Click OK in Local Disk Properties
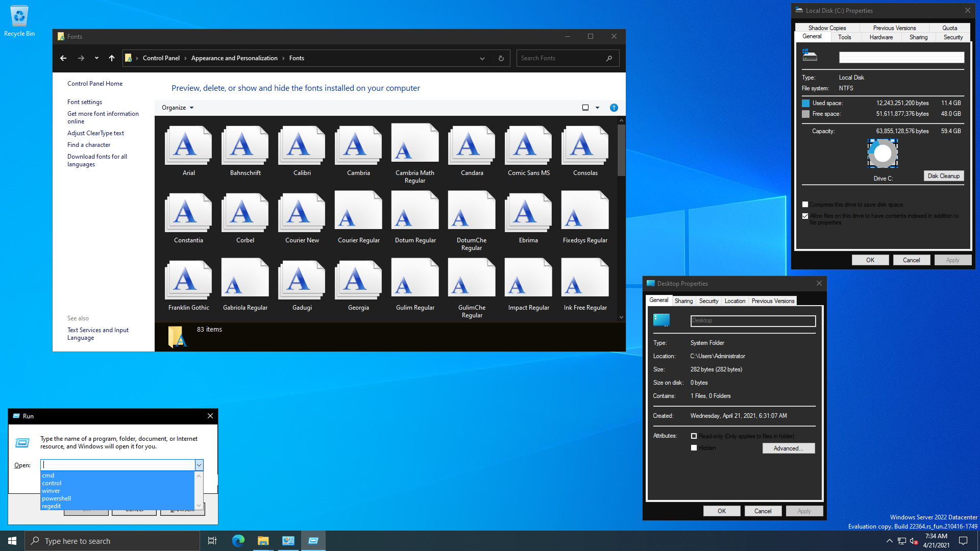The image size is (980, 551). coord(870,260)
